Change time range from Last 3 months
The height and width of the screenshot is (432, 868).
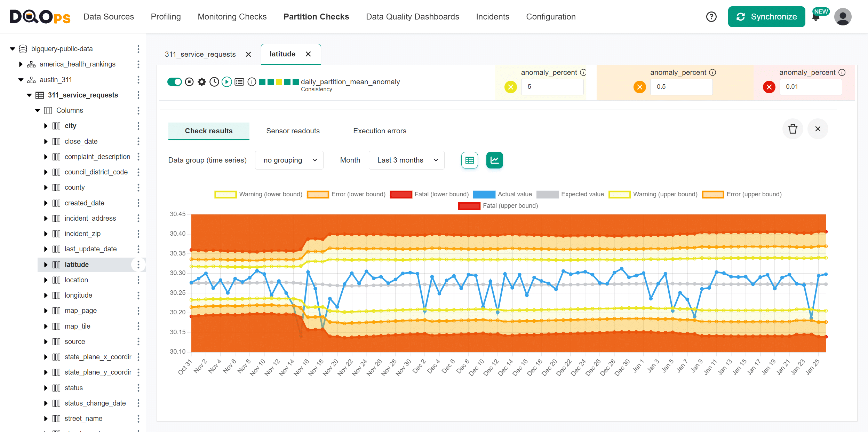click(406, 160)
